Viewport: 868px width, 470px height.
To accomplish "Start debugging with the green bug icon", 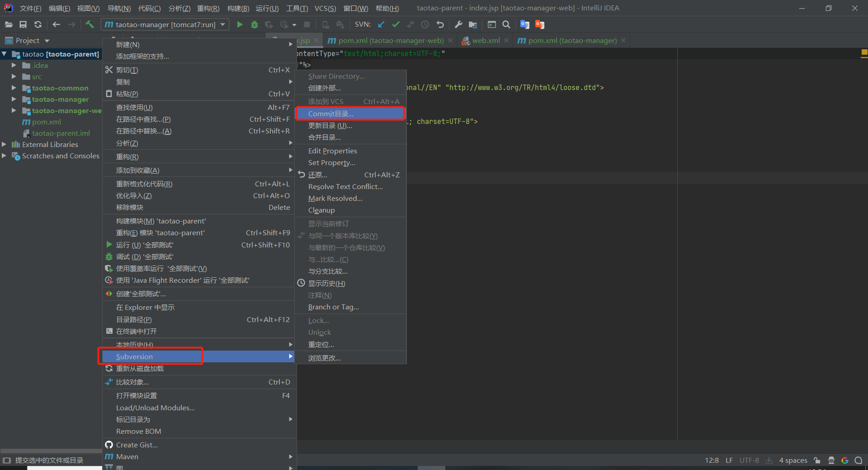I will click(255, 24).
